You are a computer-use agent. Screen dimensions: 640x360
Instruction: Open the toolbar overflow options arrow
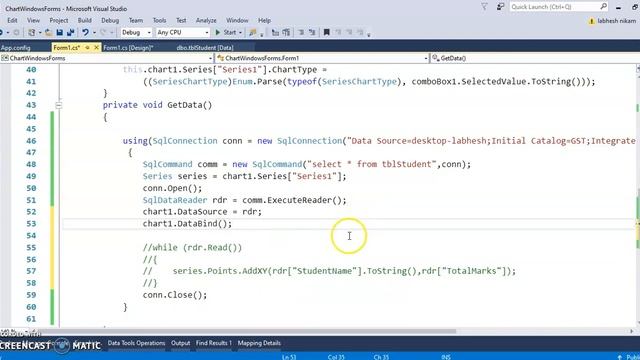[369, 34]
